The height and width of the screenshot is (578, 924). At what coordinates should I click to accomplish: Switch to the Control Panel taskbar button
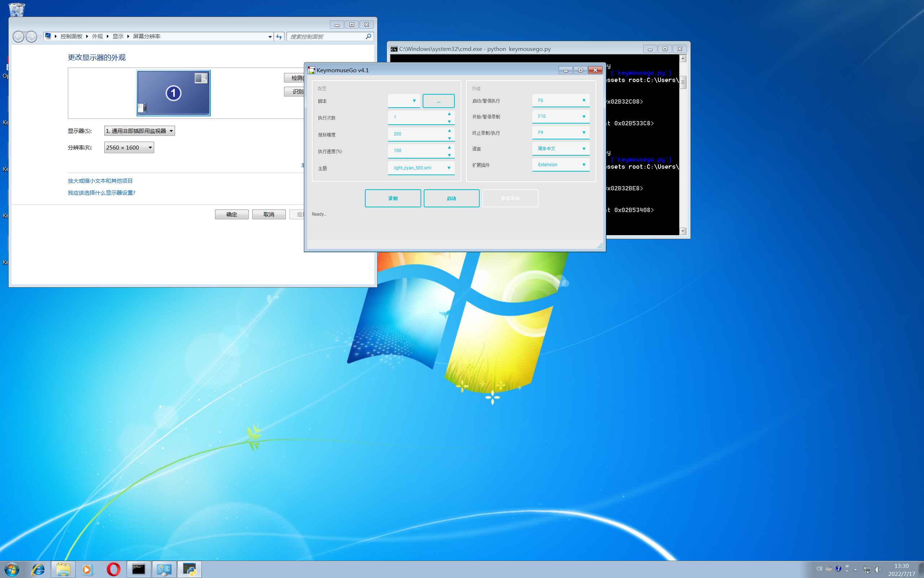coord(164,570)
